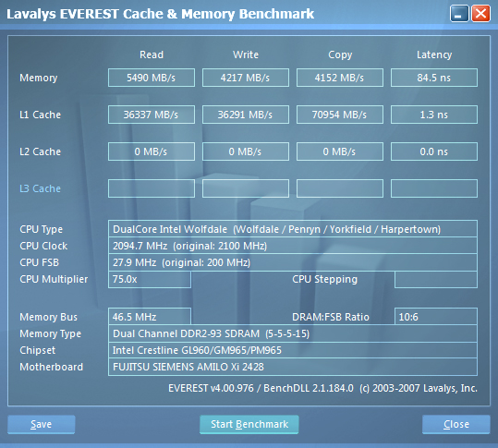Select Memory Write value 4217 MB/s

[x=246, y=78]
